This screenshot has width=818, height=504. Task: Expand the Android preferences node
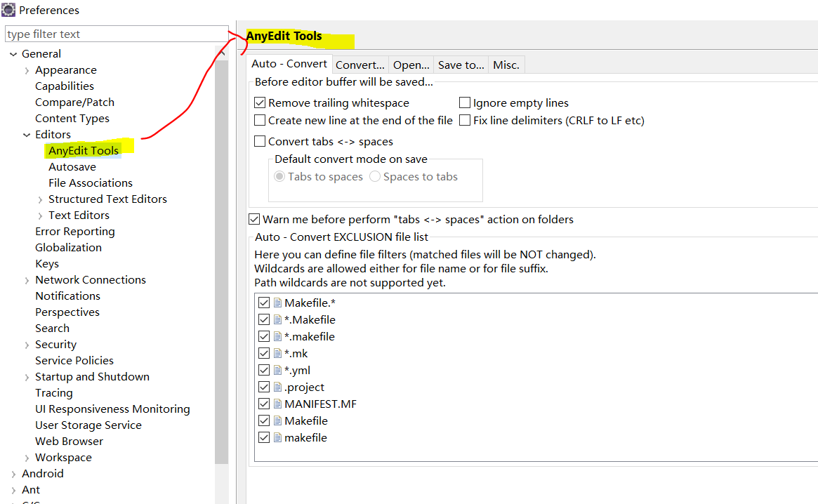(x=13, y=475)
